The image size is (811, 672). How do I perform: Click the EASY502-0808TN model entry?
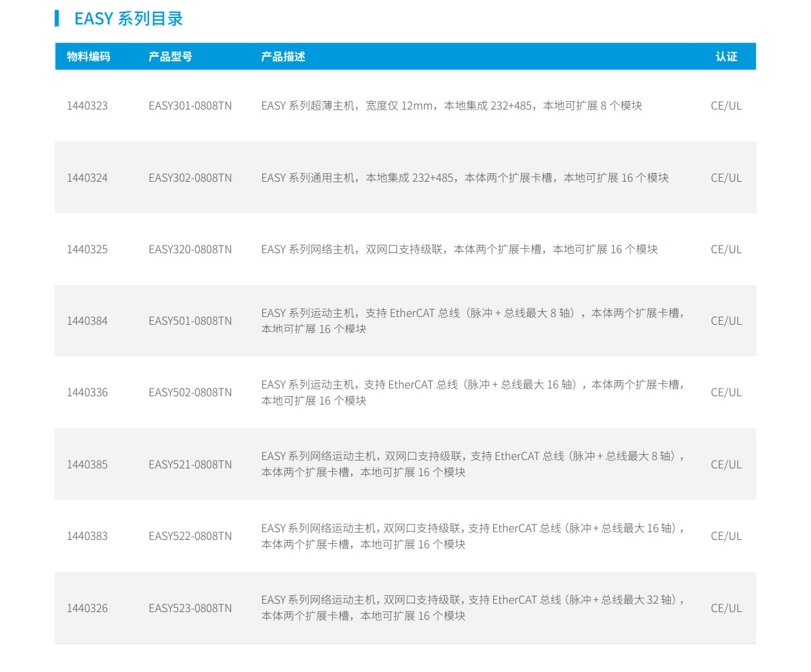(190, 392)
